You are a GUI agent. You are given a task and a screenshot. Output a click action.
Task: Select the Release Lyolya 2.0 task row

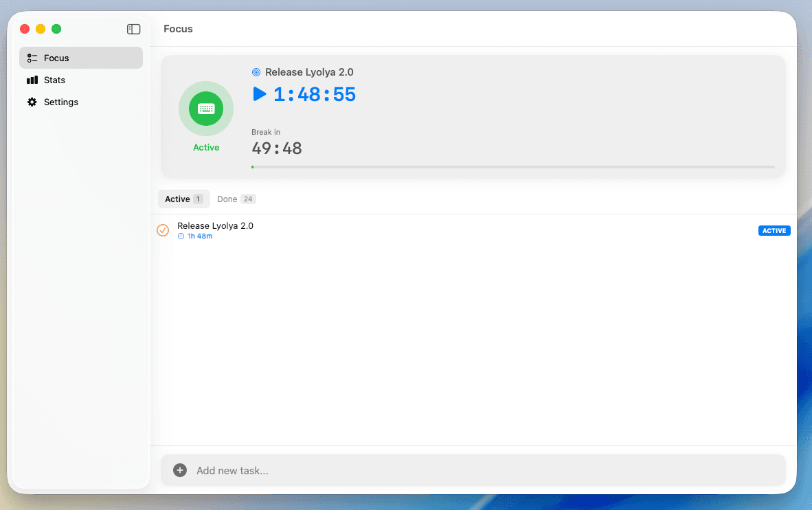pyautogui.click(x=447, y=230)
